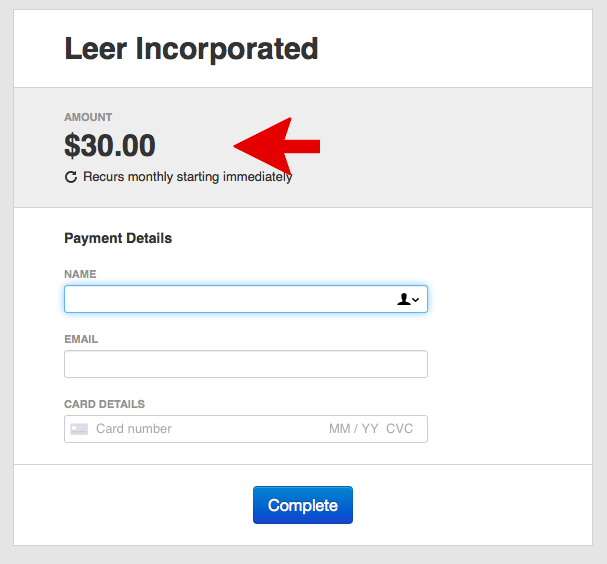Expand the autofill chevron in Name field
Screen dimensions: 607x564
click(x=415, y=299)
